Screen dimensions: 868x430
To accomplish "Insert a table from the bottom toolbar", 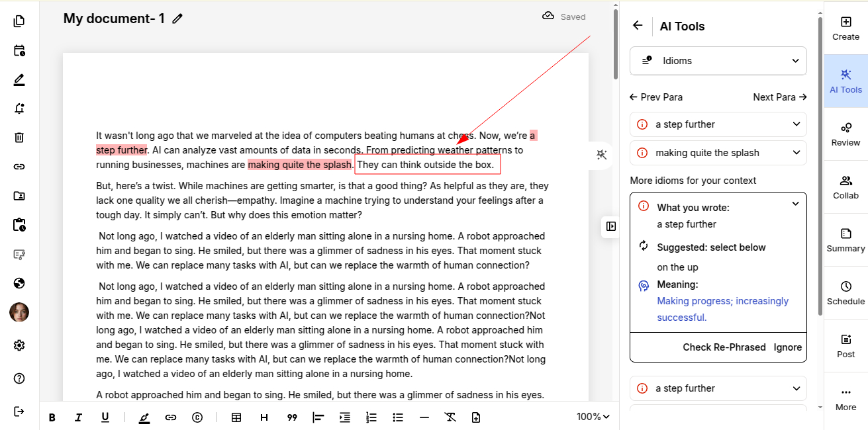I will [236, 417].
